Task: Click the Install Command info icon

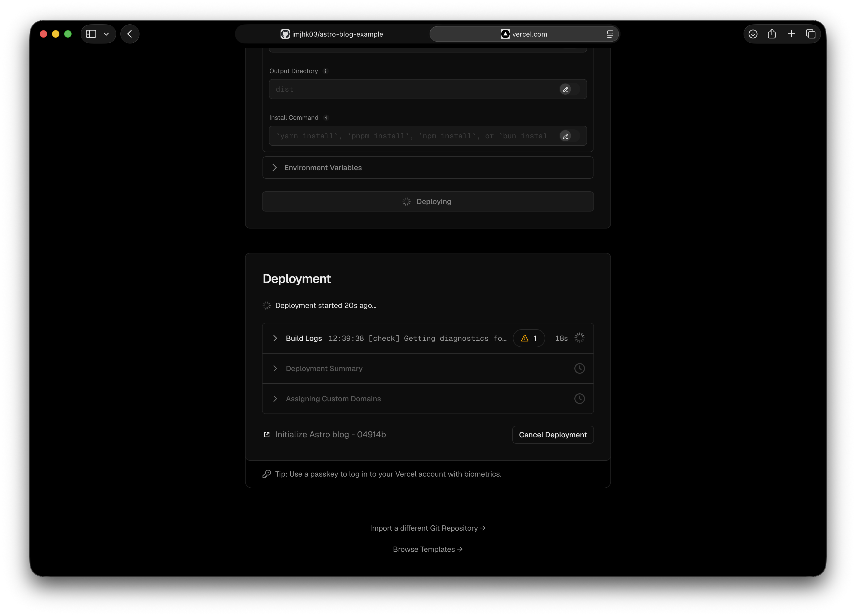Action: pos(326,118)
